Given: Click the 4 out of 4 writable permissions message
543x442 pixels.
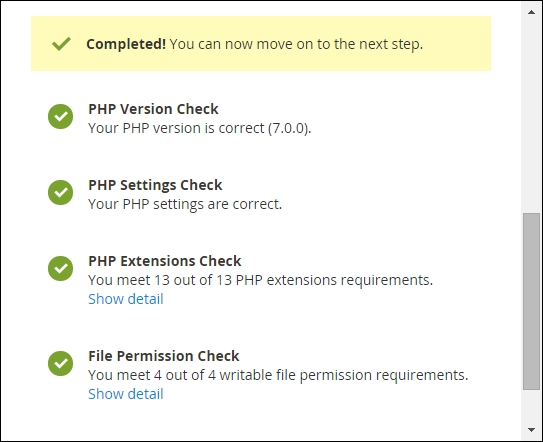Looking at the screenshot, I should (278, 375).
